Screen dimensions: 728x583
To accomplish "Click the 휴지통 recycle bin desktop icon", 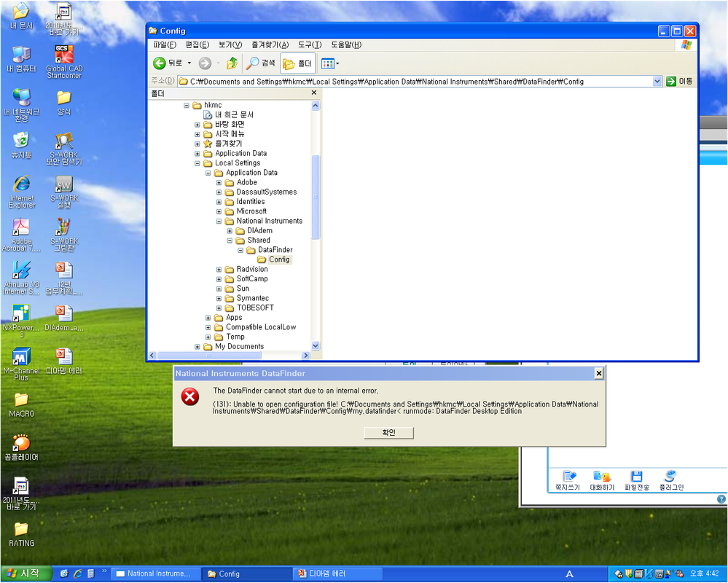I will 21,145.
